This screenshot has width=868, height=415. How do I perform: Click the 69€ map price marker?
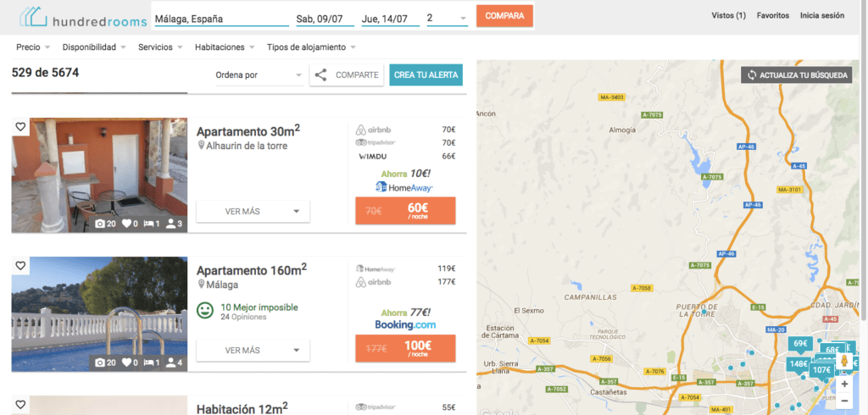[800, 344]
